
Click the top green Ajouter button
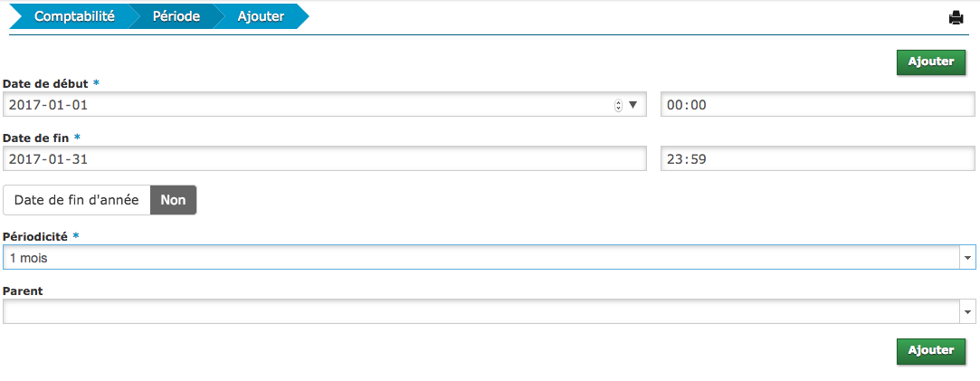(930, 62)
